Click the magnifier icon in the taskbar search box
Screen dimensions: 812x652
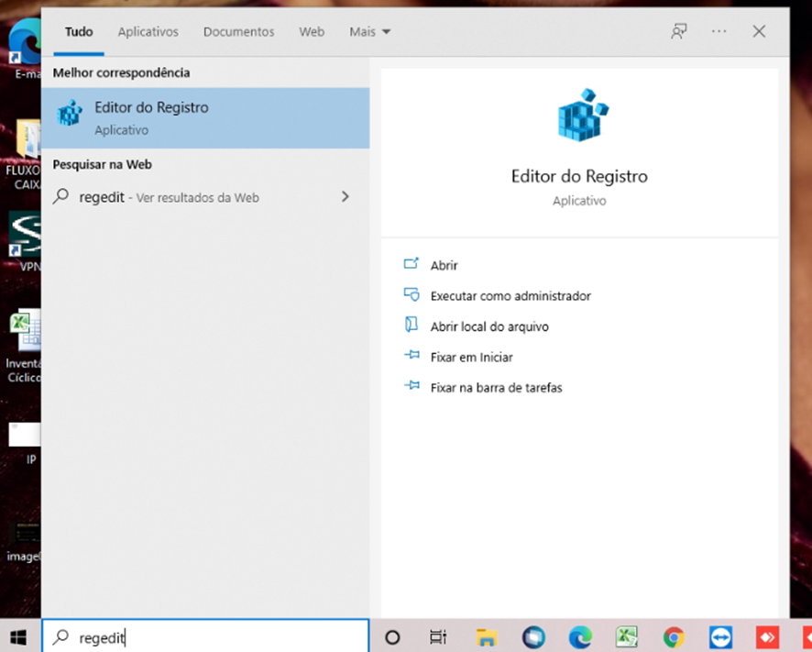(x=61, y=636)
